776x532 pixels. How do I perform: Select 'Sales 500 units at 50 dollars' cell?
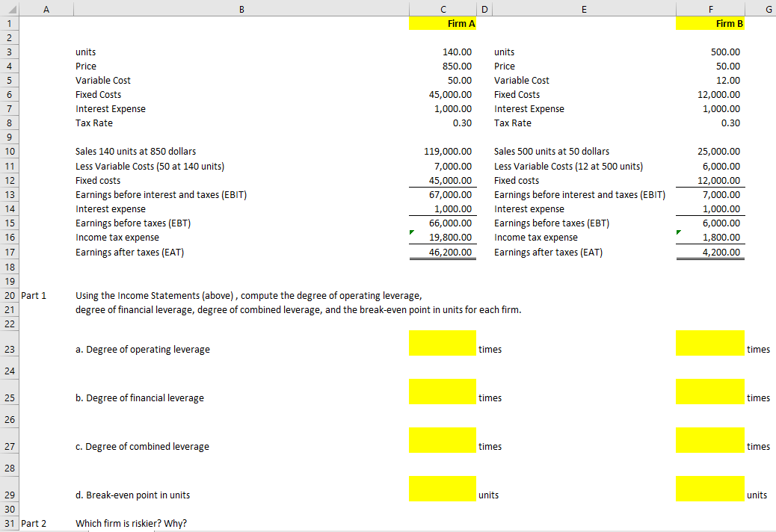(551, 151)
